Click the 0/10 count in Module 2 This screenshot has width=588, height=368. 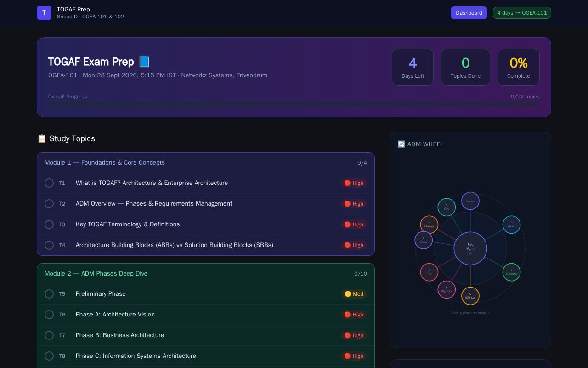[361, 274]
